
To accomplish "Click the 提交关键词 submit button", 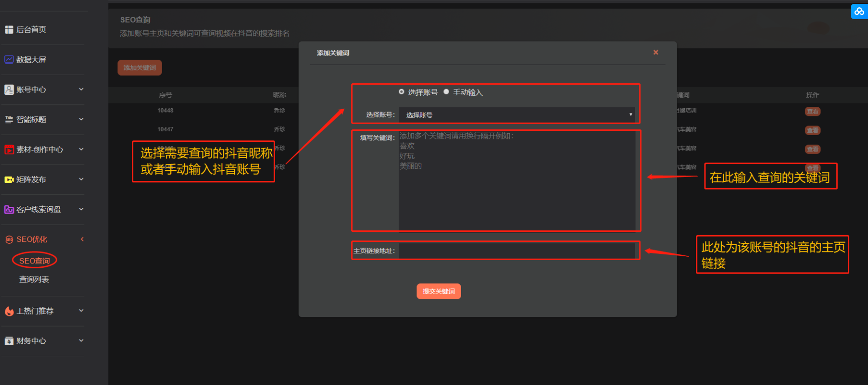I will [x=439, y=291].
